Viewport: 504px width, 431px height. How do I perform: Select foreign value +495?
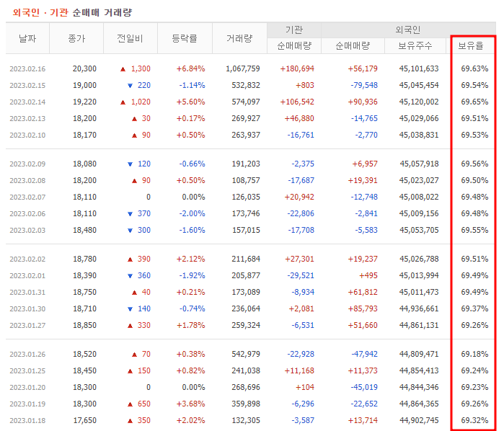368,276
